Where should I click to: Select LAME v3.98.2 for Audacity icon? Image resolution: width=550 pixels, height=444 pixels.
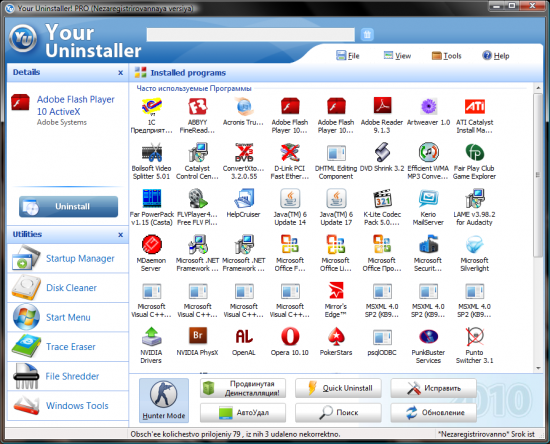point(475,199)
